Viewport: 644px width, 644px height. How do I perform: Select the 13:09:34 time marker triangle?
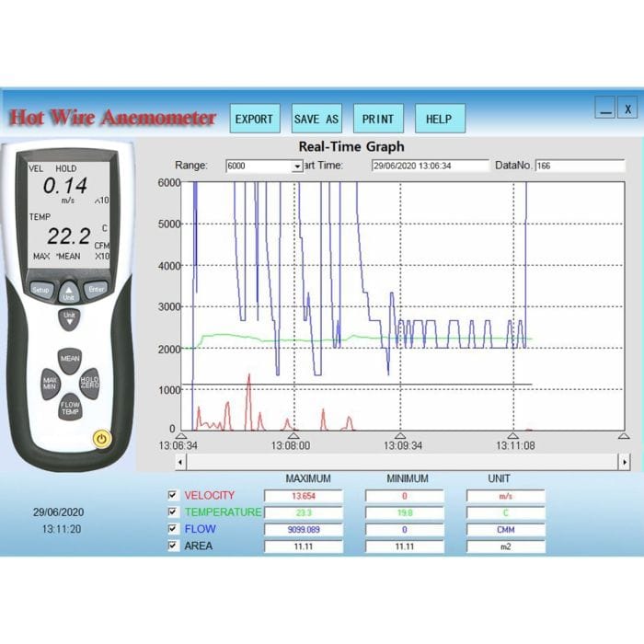coord(399,436)
